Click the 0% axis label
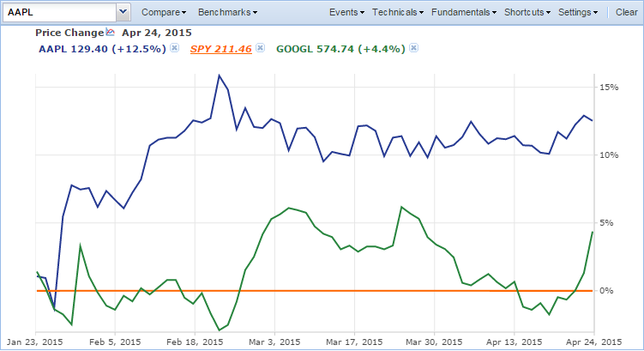The height and width of the screenshot is (351, 644). pos(606,291)
